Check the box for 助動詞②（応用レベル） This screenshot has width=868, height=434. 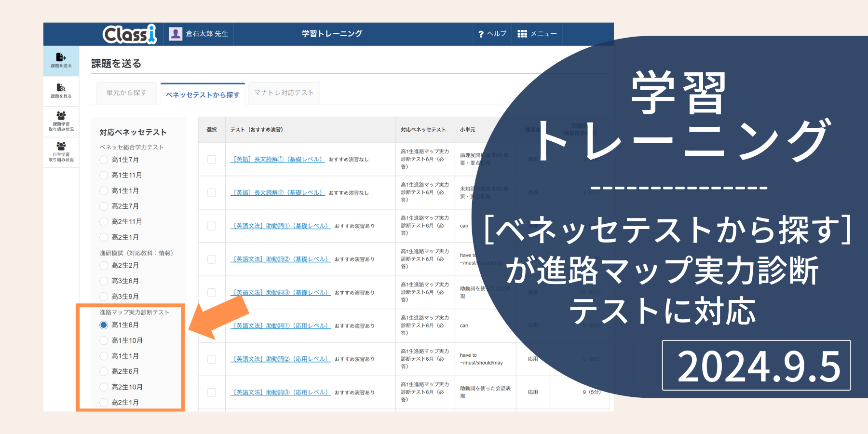pyautogui.click(x=212, y=359)
